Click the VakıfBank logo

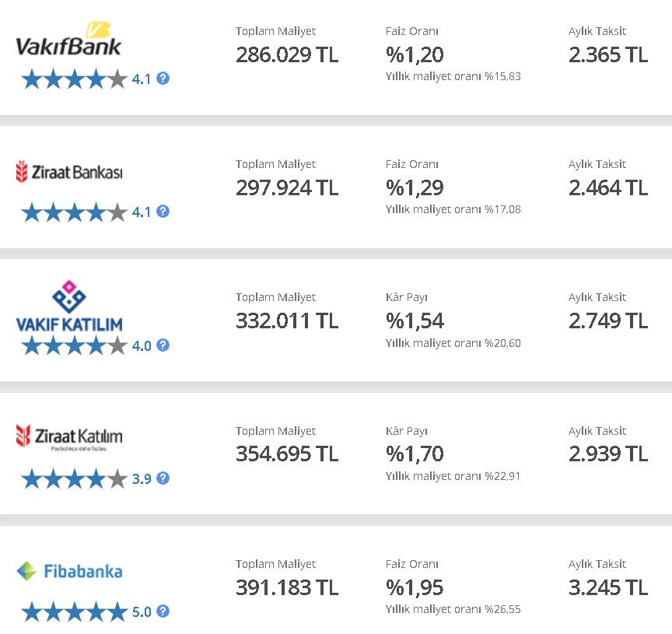coord(68,40)
